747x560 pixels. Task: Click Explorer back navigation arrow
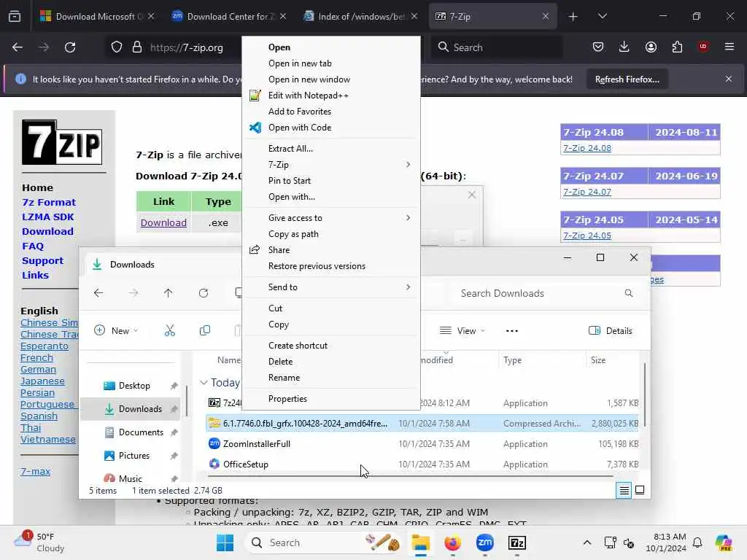click(98, 293)
